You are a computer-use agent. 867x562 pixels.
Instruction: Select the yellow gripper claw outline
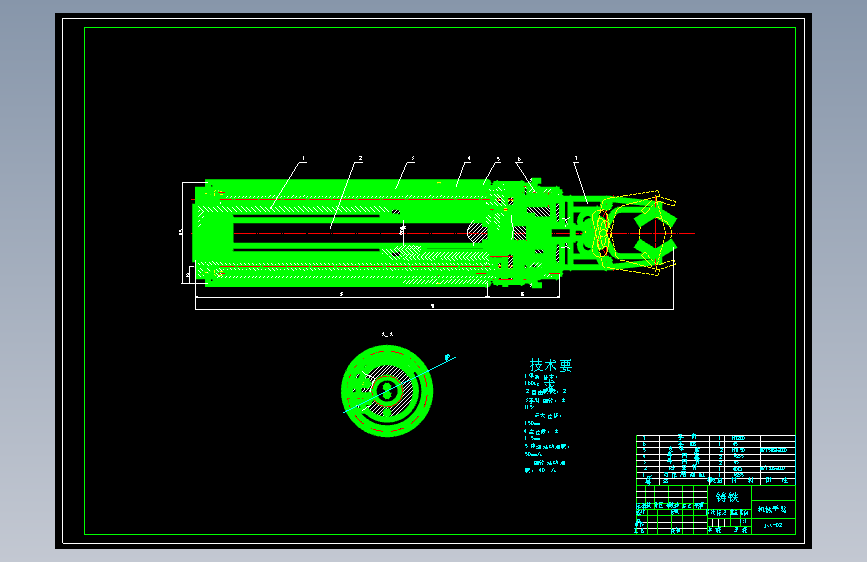pyautogui.click(x=634, y=232)
